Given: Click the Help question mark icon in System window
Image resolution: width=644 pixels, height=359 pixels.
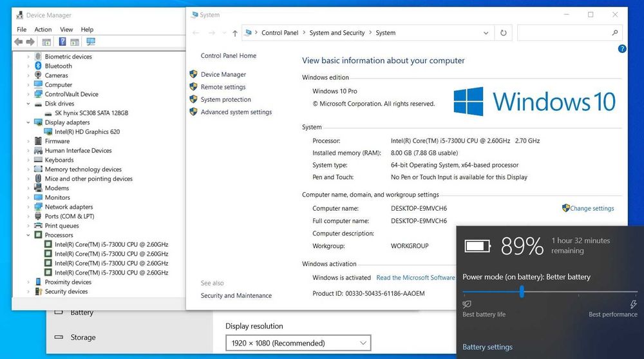Looking at the screenshot, I should pyautogui.click(x=622, y=49).
